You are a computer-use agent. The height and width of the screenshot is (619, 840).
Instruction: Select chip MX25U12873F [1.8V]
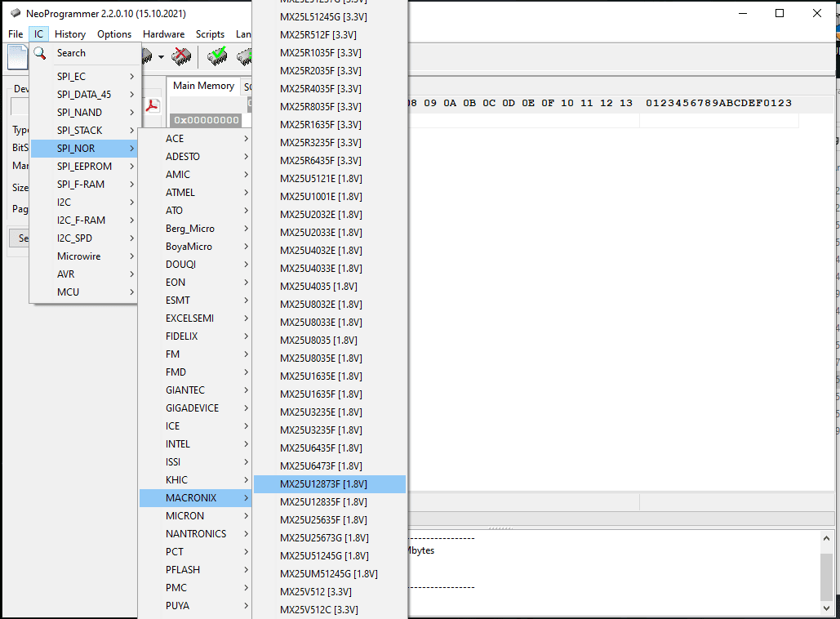330,484
